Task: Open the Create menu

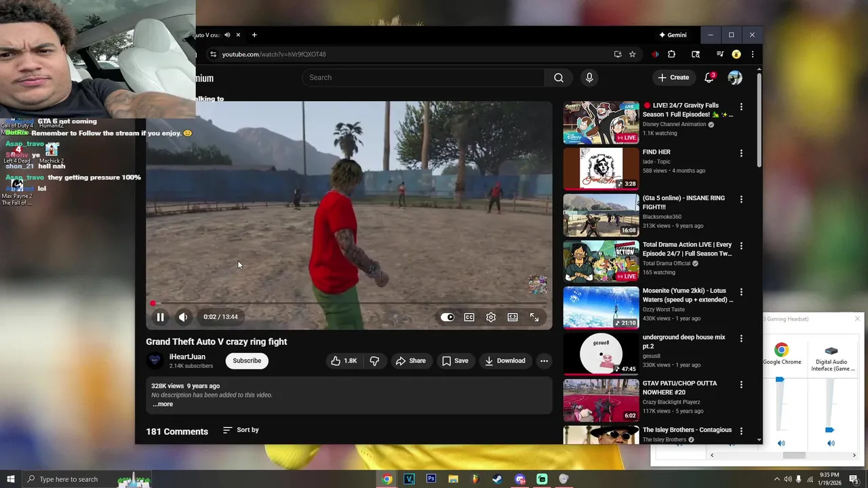Action: pos(673,77)
